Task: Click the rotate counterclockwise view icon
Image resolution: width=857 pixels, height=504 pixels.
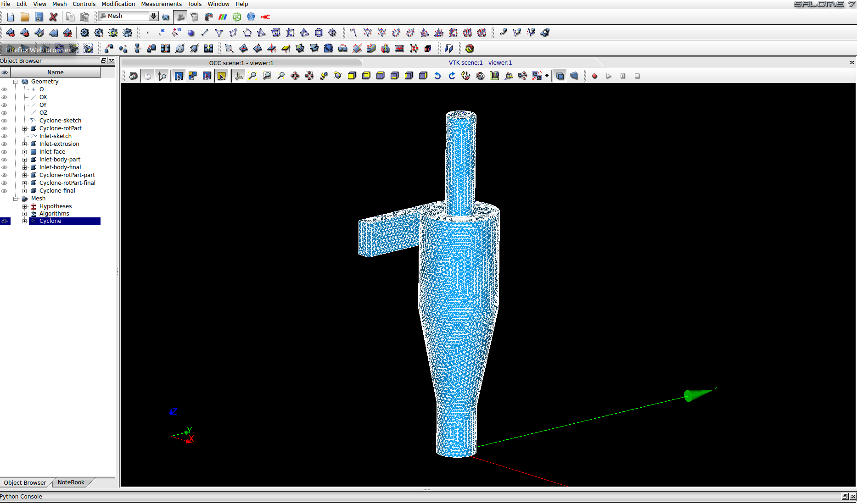Action: coord(437,76)
